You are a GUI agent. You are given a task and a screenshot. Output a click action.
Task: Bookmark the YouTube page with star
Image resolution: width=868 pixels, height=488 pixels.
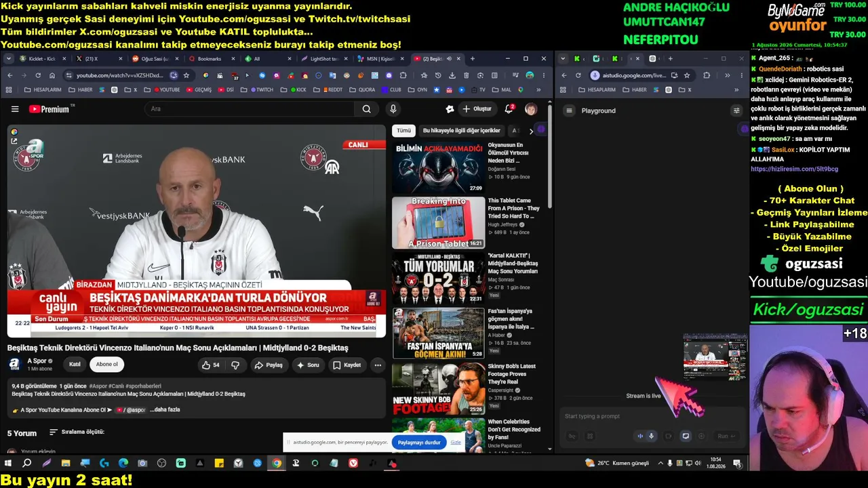tap(186, 75)
